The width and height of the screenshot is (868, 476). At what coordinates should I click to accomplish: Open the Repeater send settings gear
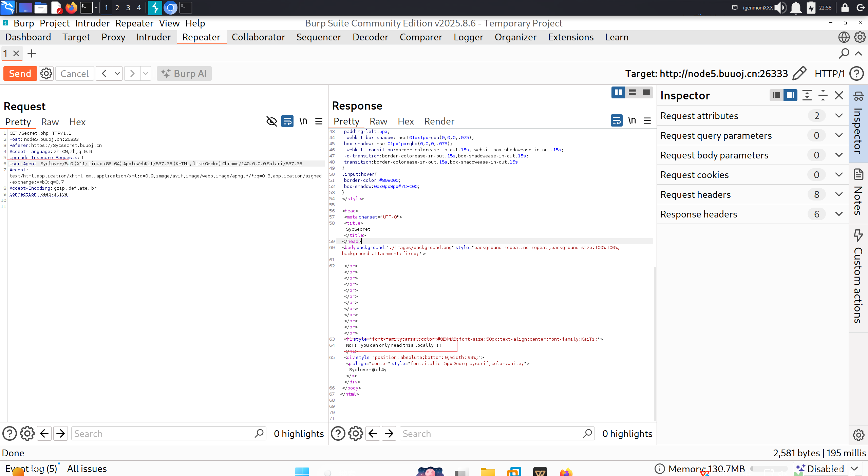click(x=46, y=74)
